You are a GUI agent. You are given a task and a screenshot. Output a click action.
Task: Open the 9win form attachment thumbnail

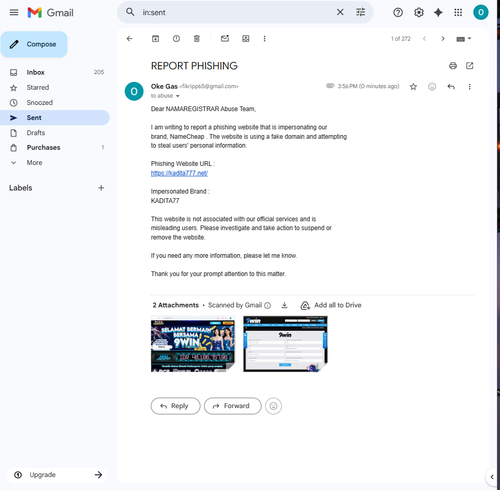(x=285, y=344)
